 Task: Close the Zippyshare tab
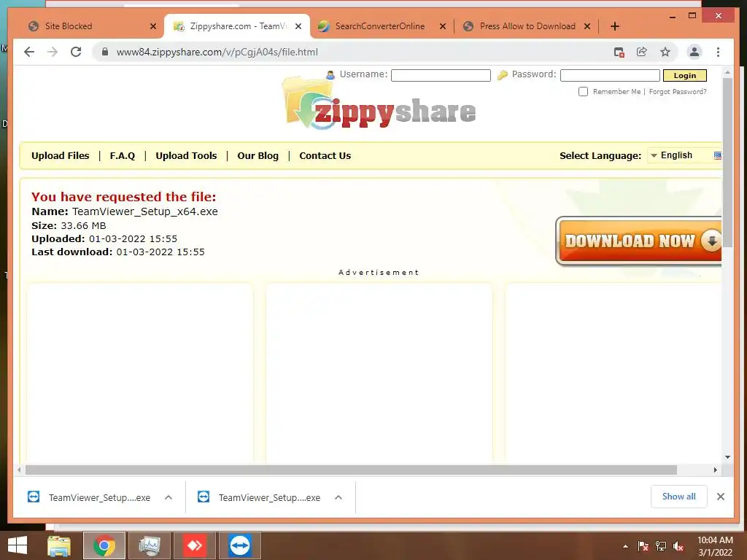click(298, 26)
